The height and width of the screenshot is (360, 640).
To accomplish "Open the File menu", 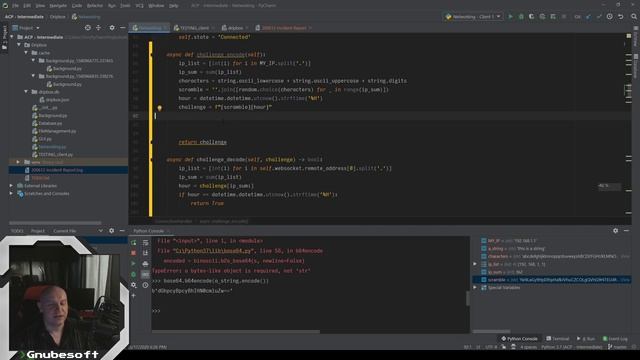I will point(16,6).
